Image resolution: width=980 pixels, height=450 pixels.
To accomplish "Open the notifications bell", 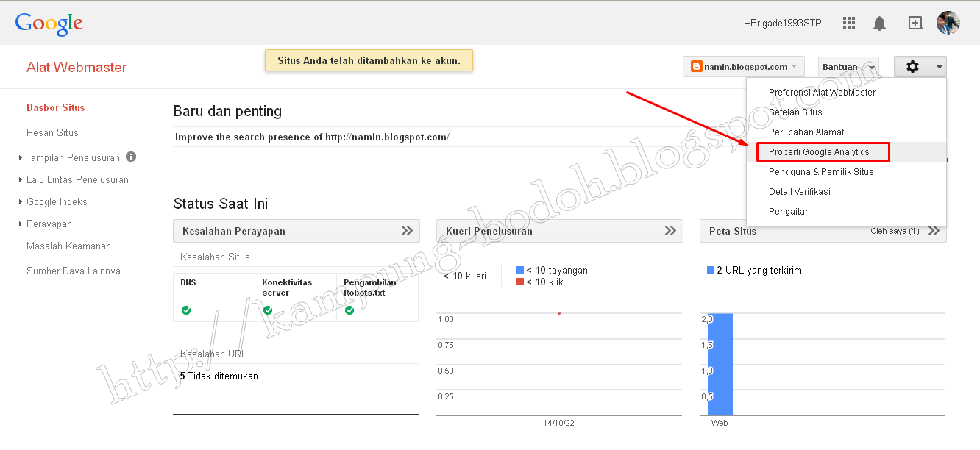I will click(879, 24).
